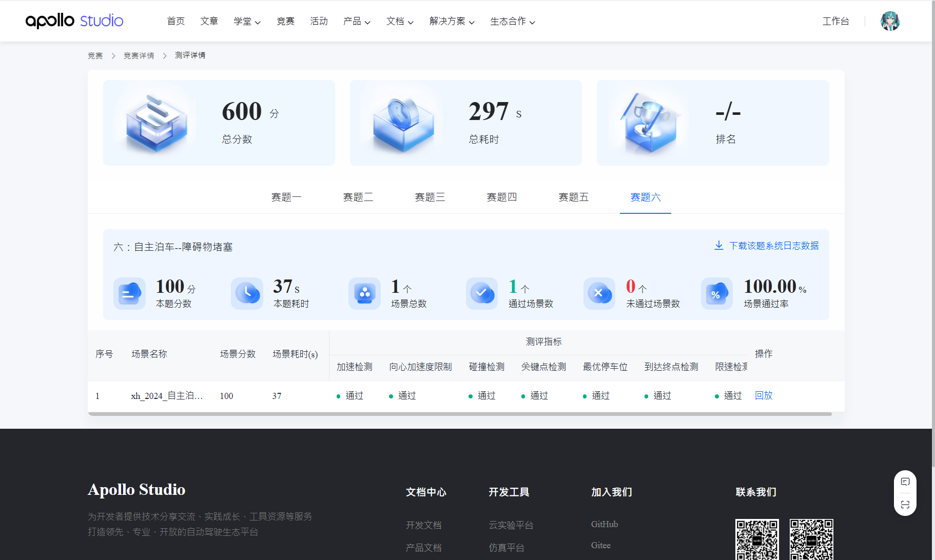The width and height of the screenshot is (935, 560).
Task: Open the floating feedback chat icon
Action: (x=905, y=482)
